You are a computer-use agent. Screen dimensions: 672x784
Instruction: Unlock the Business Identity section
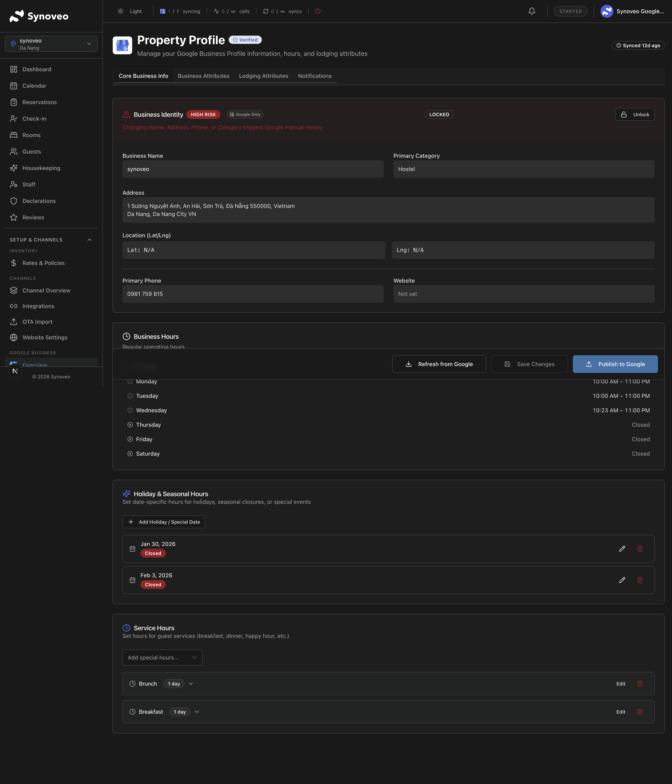coord(634,115)
